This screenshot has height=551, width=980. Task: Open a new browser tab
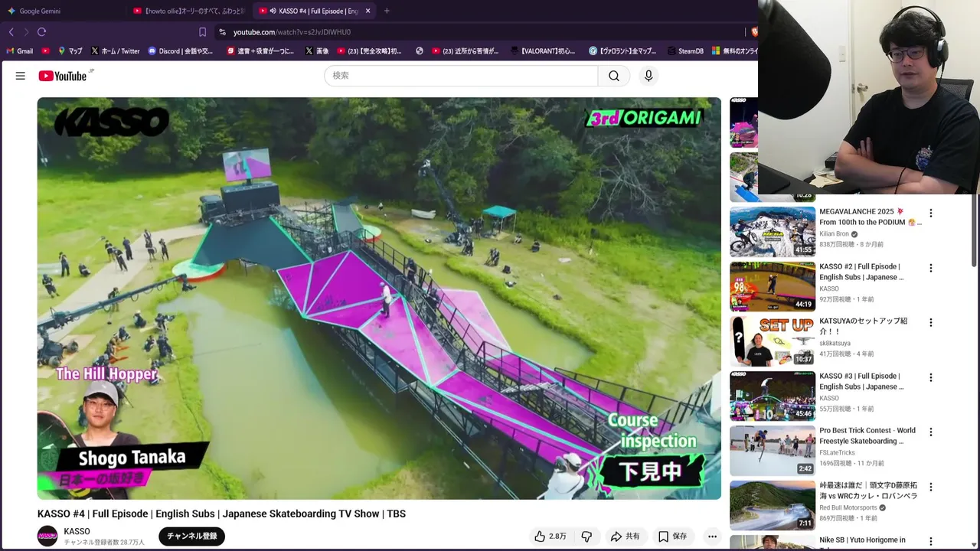[387, 11]
